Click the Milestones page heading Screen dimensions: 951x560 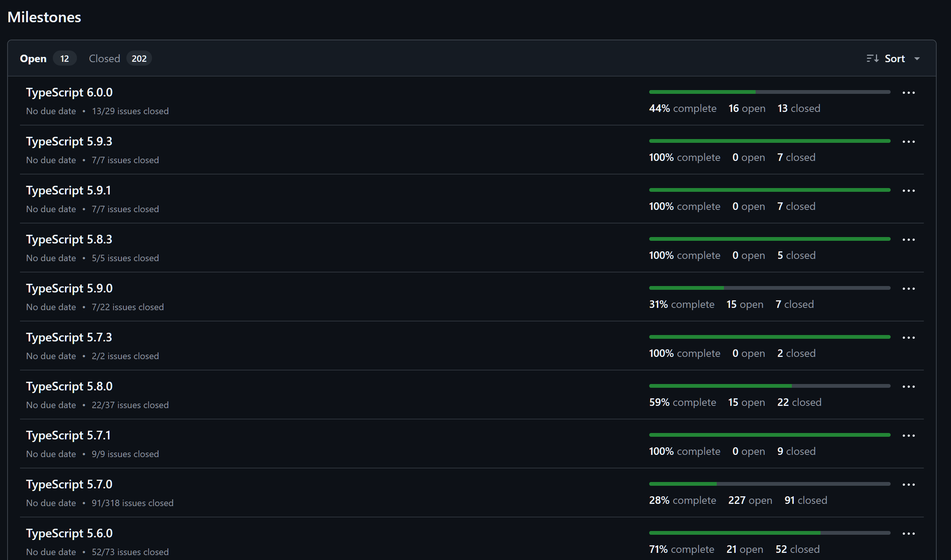coord(44,17)
